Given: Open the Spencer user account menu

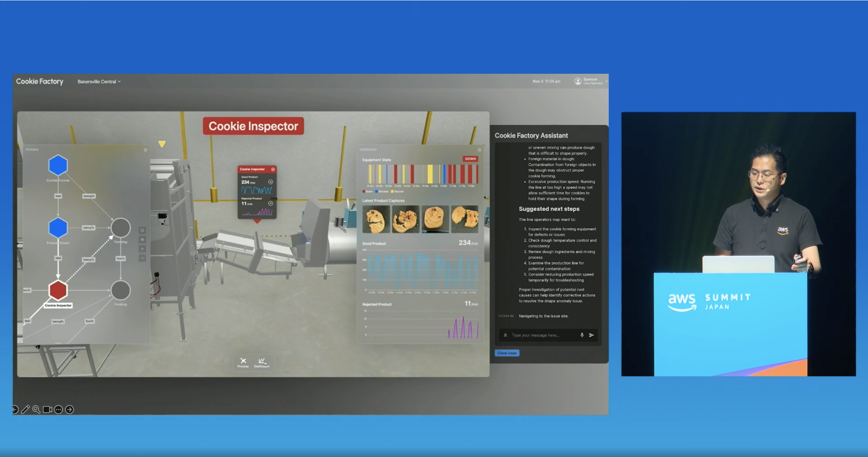Looking at the screenshot, I should pos(590,81).
